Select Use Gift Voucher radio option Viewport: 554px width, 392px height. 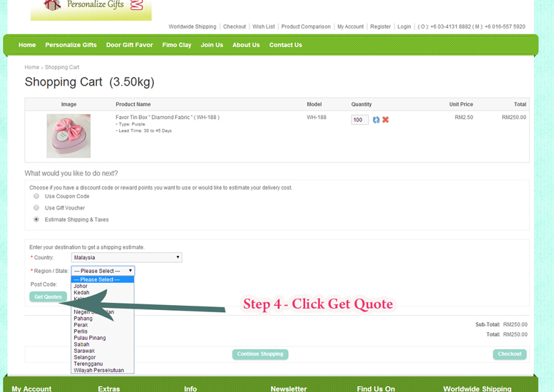(x=36, y=207)
